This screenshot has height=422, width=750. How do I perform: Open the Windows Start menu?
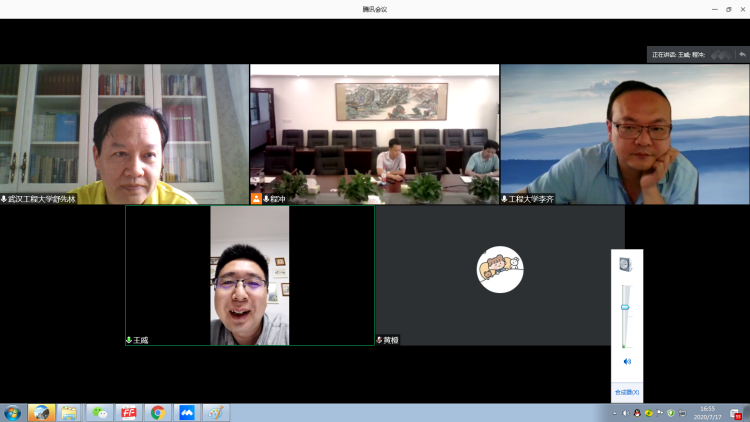pyautogui.click(x=13, y=412)
